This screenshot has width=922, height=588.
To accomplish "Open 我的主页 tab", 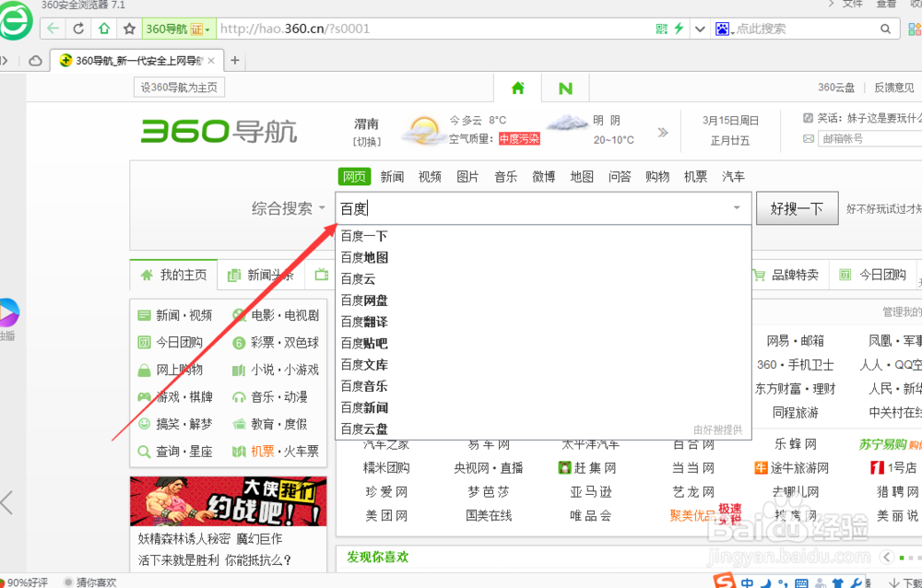I will tap(174, 275).
